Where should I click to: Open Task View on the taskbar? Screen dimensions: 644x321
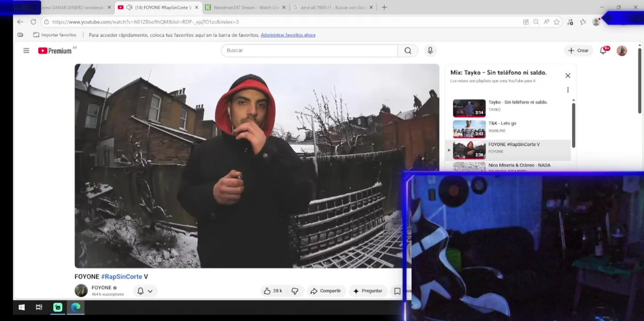tap(39, 307)
